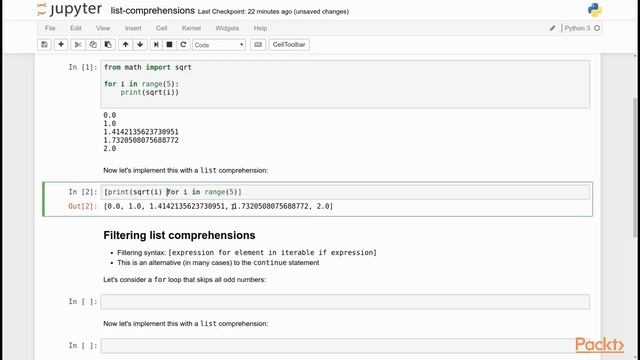Click the In [2] prompt label

[x=83, y=192]
